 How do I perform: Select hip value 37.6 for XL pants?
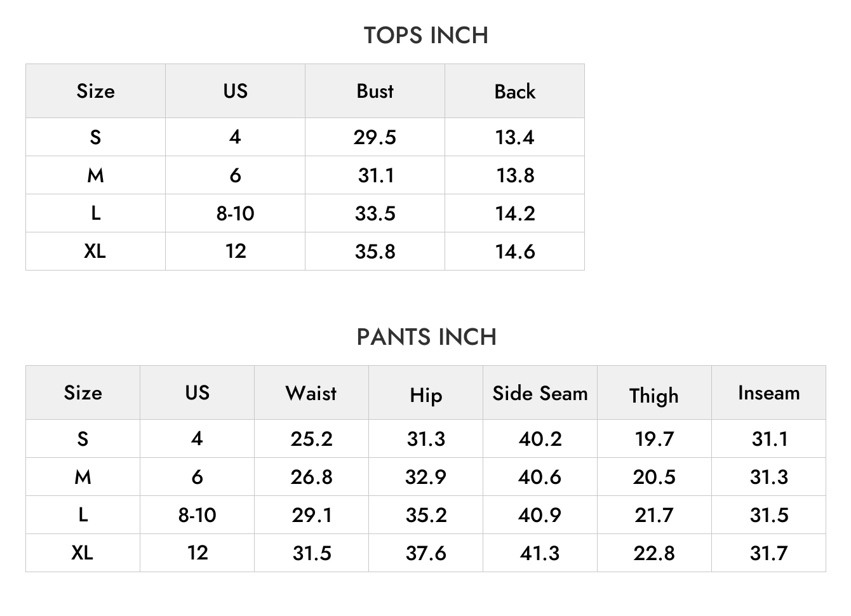(425, 553)
